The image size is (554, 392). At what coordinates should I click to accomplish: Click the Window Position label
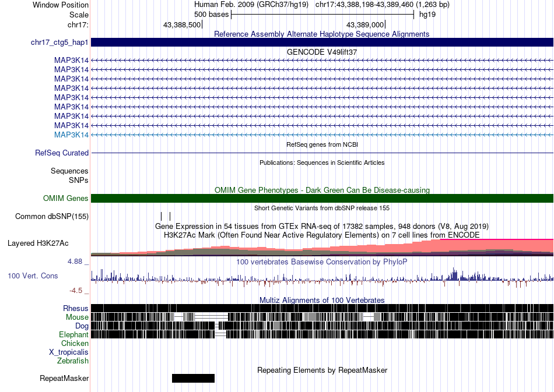point(61,5)
